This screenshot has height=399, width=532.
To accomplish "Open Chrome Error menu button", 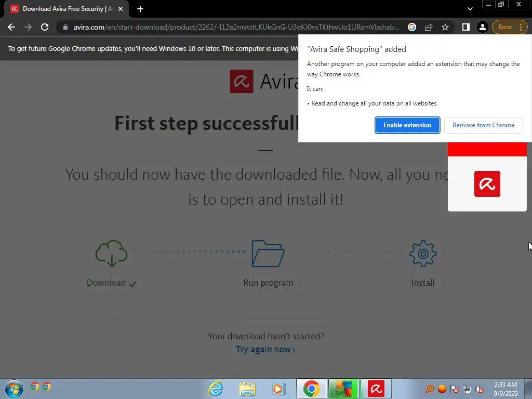I will tap(510, 27).
